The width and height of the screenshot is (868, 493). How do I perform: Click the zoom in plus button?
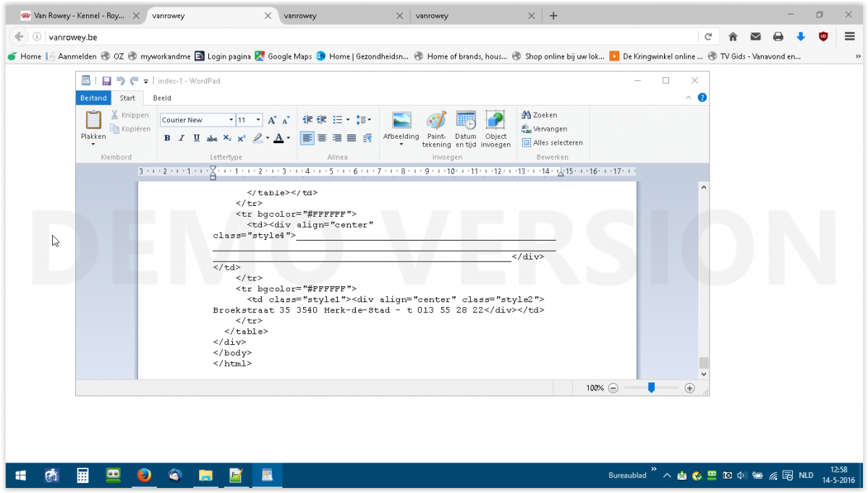click(x=689, y=388)
